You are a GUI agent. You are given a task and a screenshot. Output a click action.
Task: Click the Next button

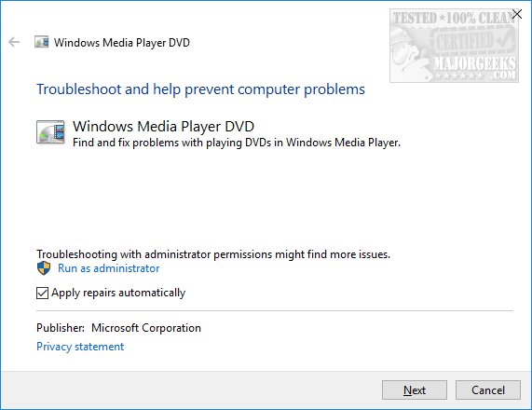pos(415,390)
